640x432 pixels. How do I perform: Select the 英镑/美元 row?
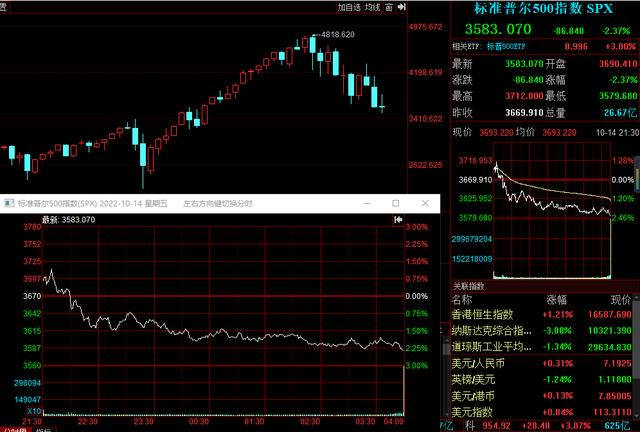tap(542, 380)
